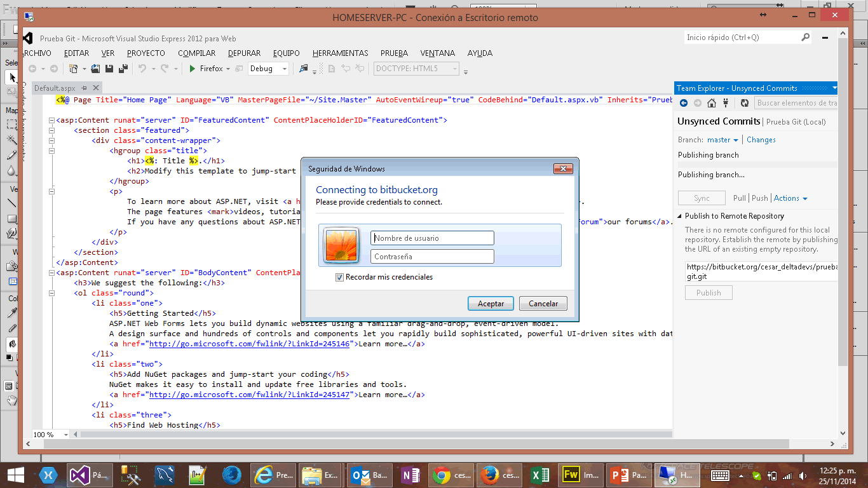Open the PROYECTO menu
The height and width of the screenshot is (488, 868).
(x=146, y=53)
